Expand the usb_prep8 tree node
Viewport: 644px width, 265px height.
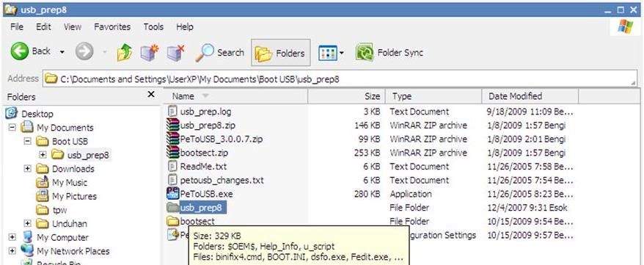click(43, 155)
